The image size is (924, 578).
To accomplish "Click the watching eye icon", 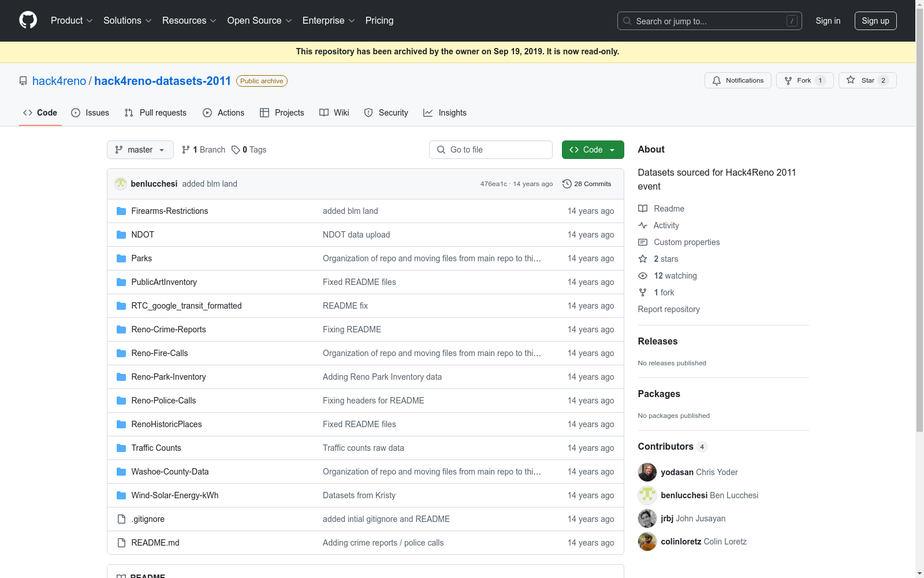I will pos(643,276).
